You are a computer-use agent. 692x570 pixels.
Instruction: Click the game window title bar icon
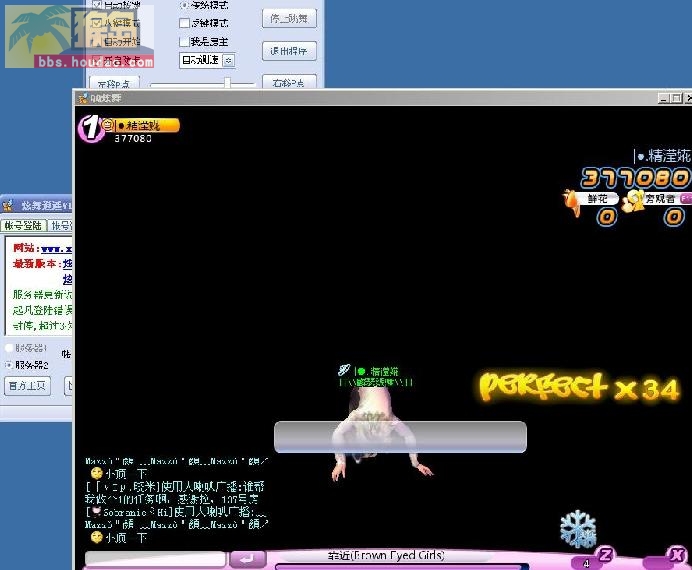point(83,98)
